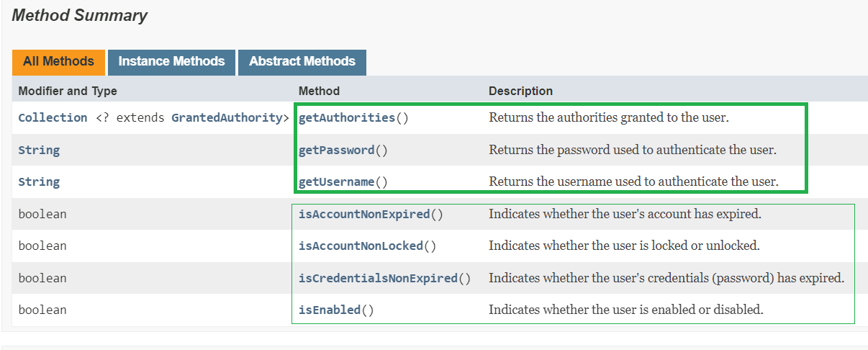Image resolution: width=868 pixels, height=350 pixels.
Task: Open the Instance Methods tab
Action: (171, 62)
